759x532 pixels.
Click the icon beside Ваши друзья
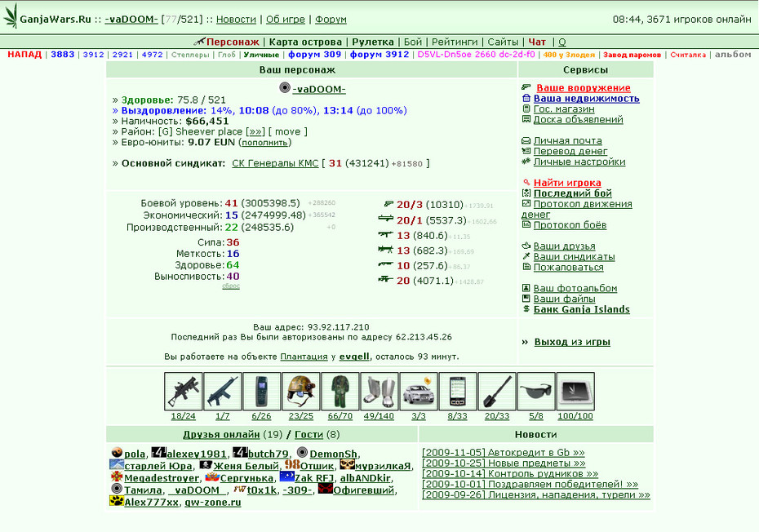click(x=526, y=246)
